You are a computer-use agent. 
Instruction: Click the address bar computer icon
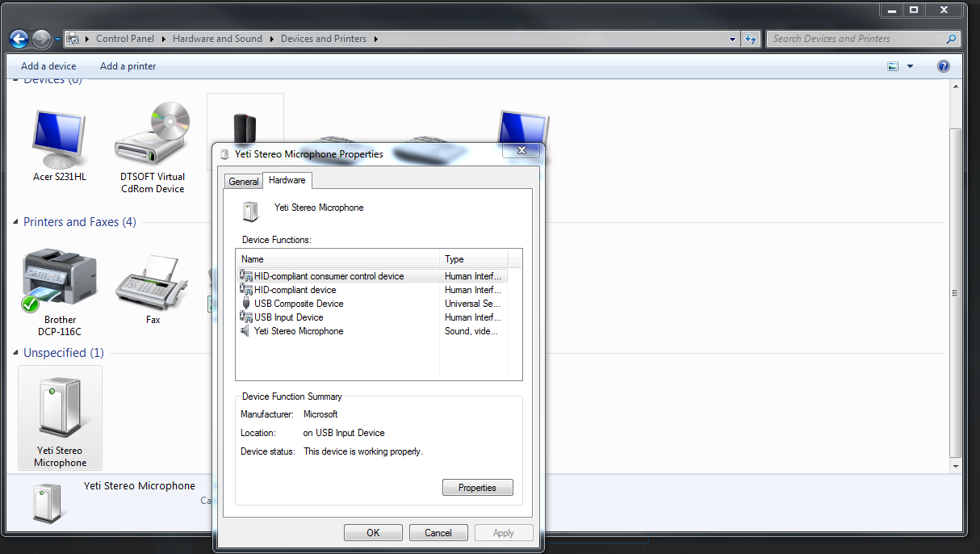point(73,39)
